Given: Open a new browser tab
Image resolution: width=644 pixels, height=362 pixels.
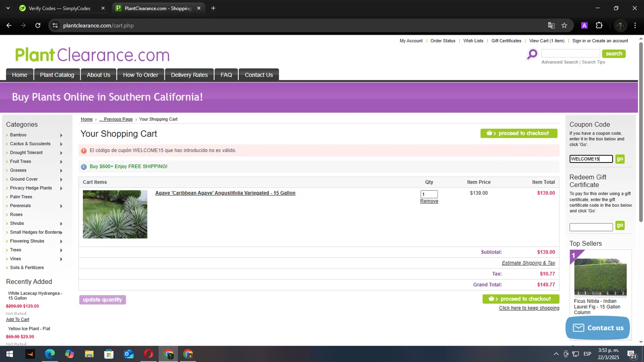Looking at the screenshot, I should (x=213, y=8).
